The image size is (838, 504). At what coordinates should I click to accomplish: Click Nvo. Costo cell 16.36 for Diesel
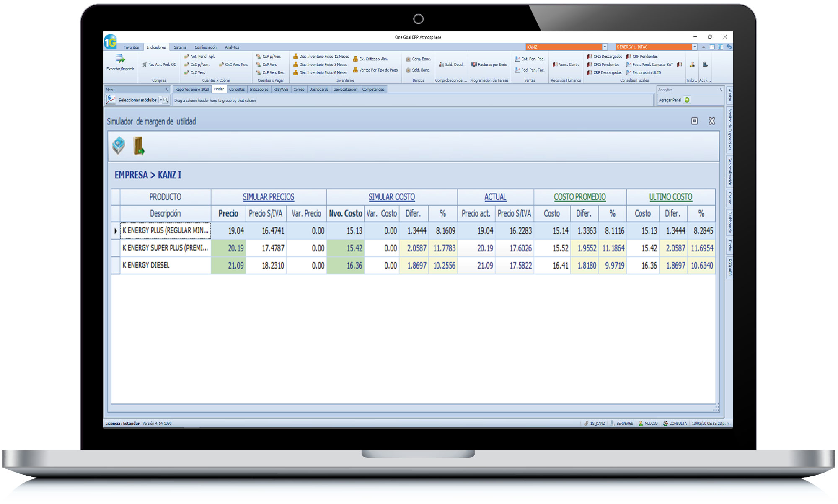click(x=346, y=265)
